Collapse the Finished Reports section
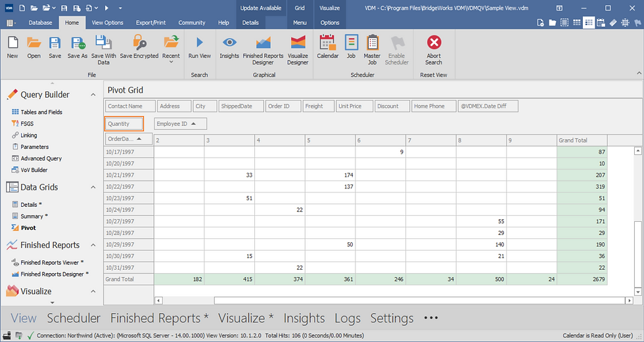The width and height of the screenshot is (644, 342). click(x=93, y=246)
